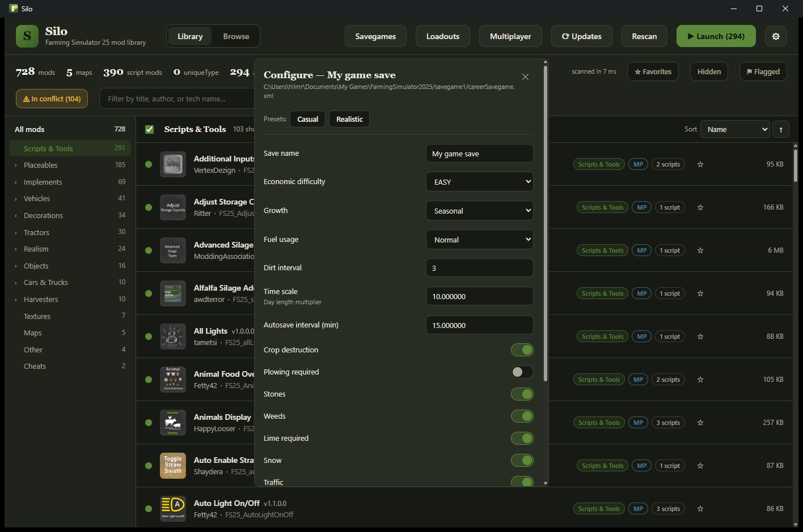Star the Animals Display mod
This screenshot has width=803, height=532.
point(700,423)
